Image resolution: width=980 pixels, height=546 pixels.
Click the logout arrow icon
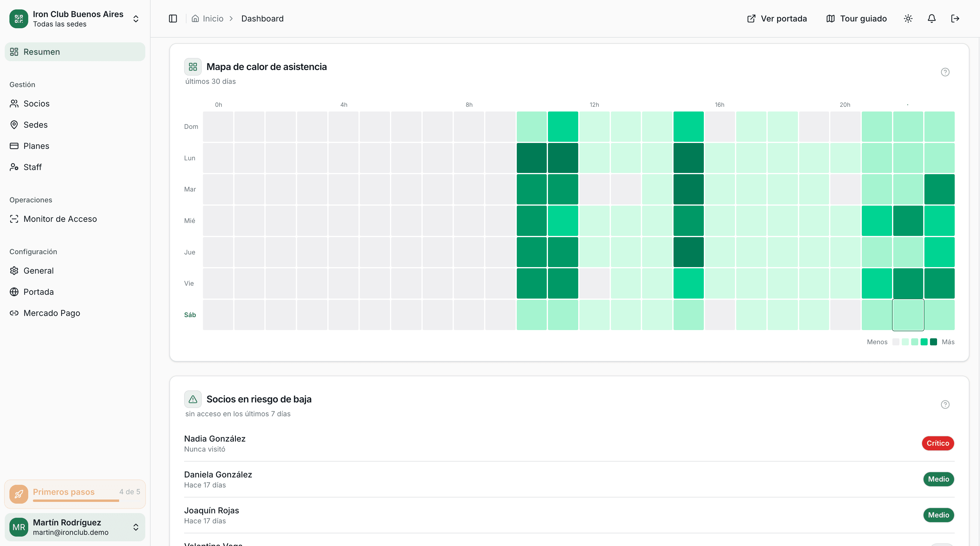click(955, 19)
